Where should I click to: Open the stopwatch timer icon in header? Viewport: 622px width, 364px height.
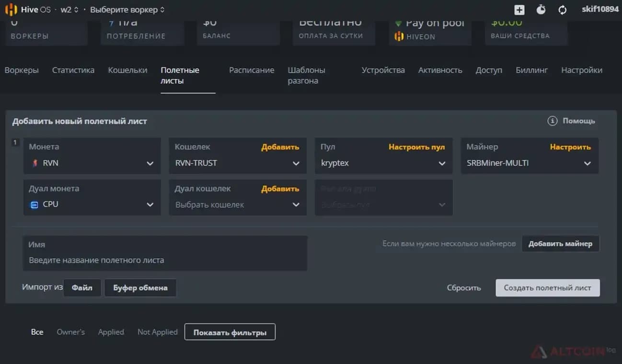541,10
